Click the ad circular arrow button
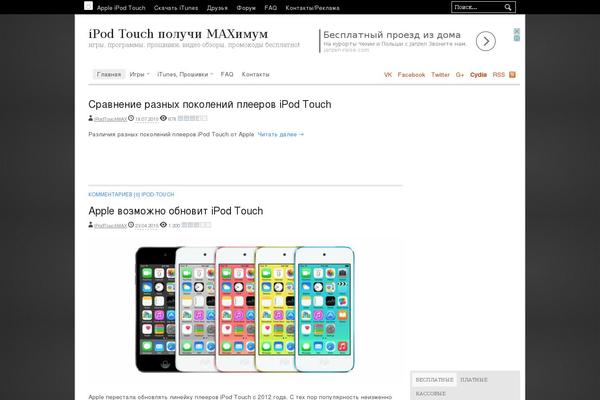The image size is (600, 400). tap(486, 41)
